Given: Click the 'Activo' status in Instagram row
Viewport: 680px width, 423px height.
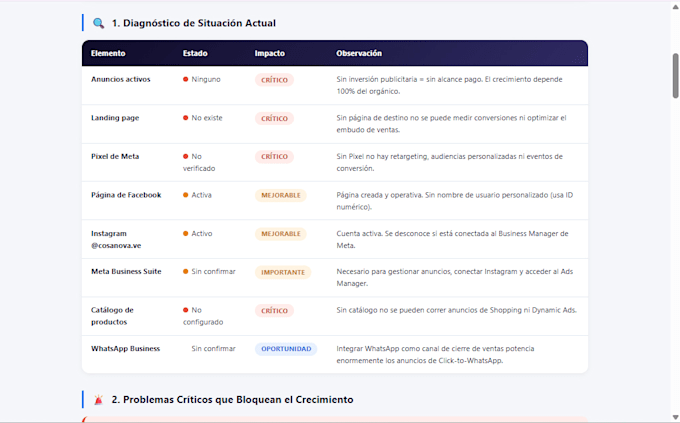Looking at the screenshot, I should (x=202, y=234).
